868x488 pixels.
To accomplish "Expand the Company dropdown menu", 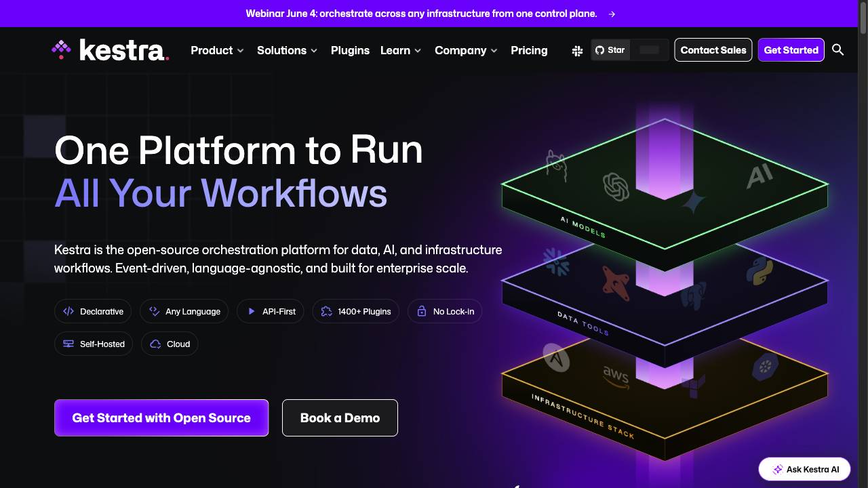I will coord(466,50).
